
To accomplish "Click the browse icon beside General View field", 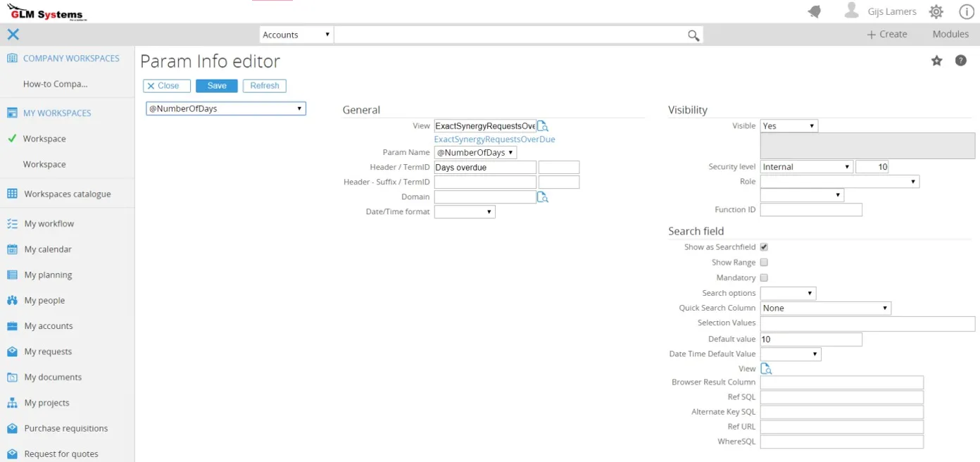I will click(x=543, y=126).
